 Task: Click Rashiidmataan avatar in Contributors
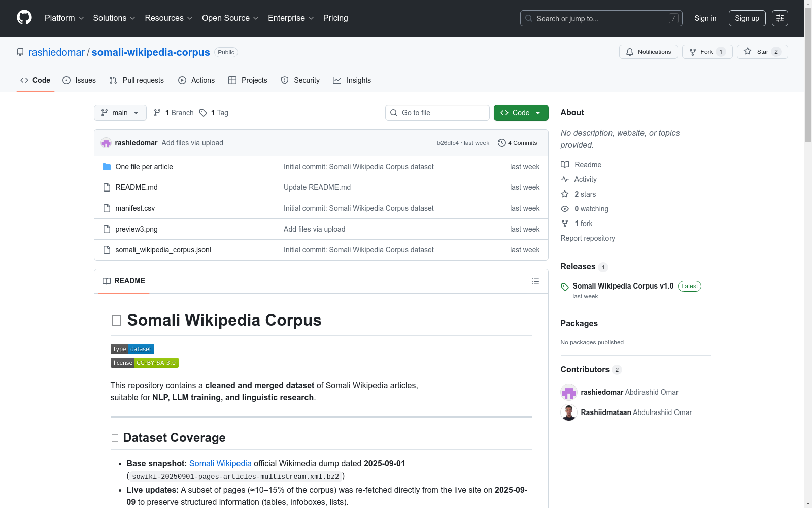click(569, 412)
